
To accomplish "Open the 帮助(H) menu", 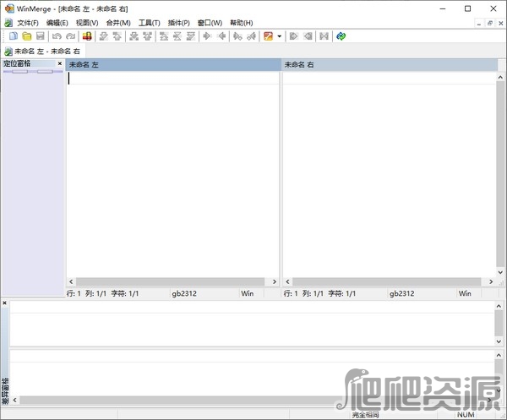I will click(x=241, y=23).
